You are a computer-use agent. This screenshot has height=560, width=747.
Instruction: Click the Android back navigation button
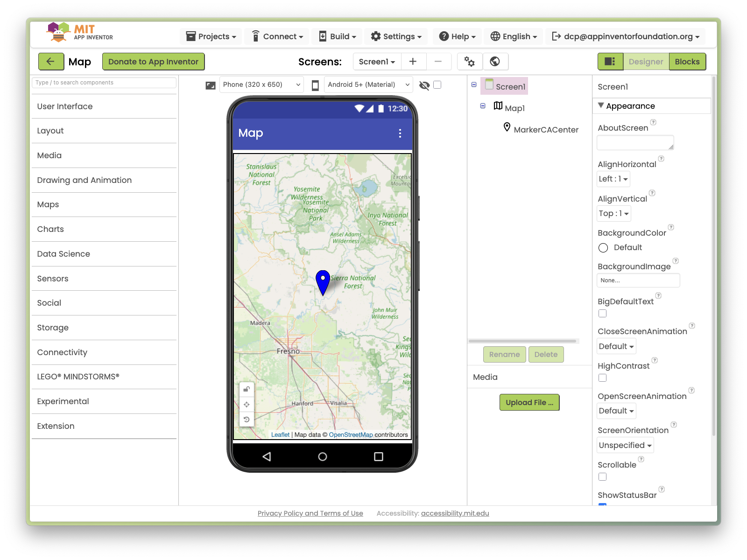coord(267,456)
